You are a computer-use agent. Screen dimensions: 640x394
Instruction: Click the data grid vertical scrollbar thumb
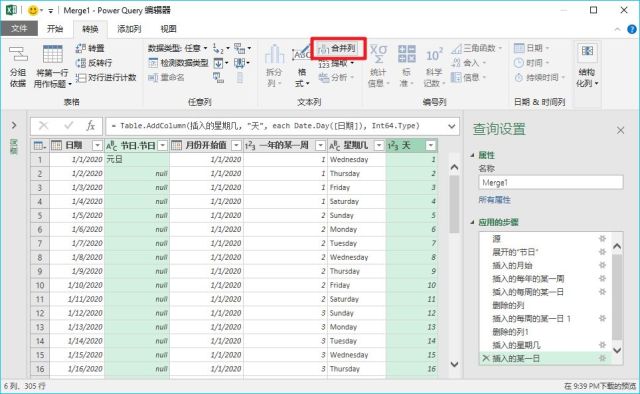click(454, 204)
